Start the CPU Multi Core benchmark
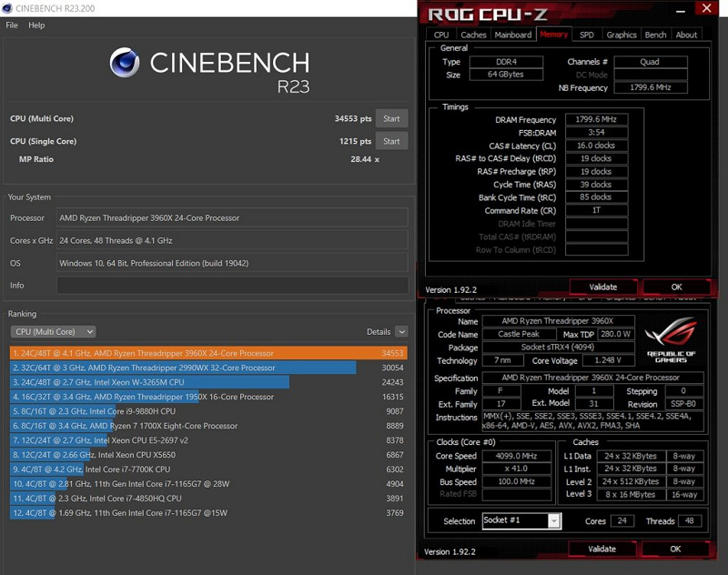 pyautogui.click(x=391, y=118)
